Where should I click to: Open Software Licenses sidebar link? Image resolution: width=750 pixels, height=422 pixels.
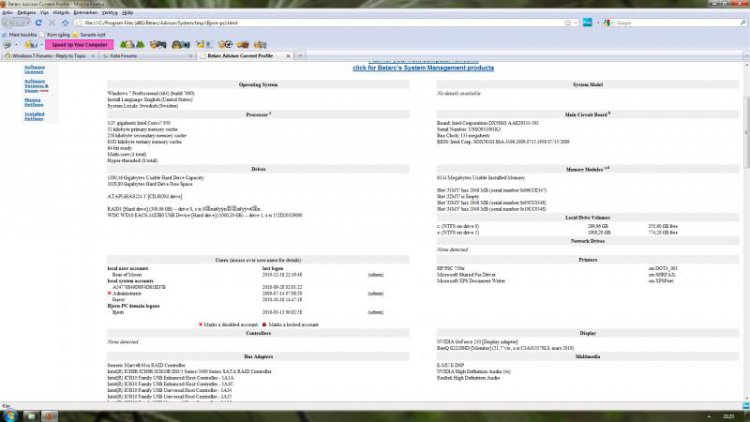click(34, 69)
